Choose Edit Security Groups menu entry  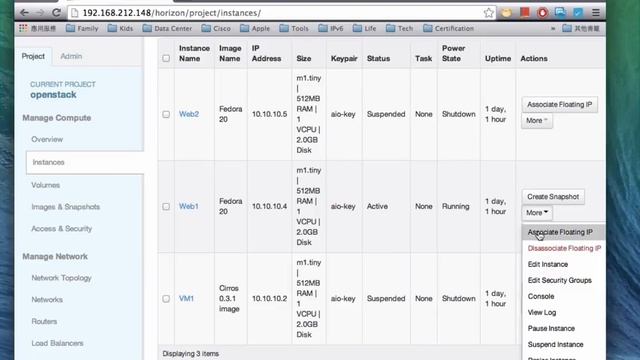coord(563,280)
